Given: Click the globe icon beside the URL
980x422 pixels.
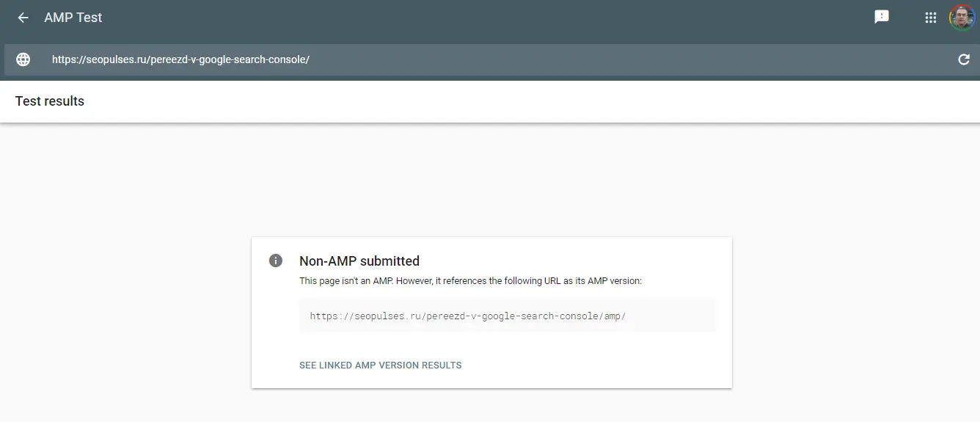Looking at the screenshot, I should (23, 59).
